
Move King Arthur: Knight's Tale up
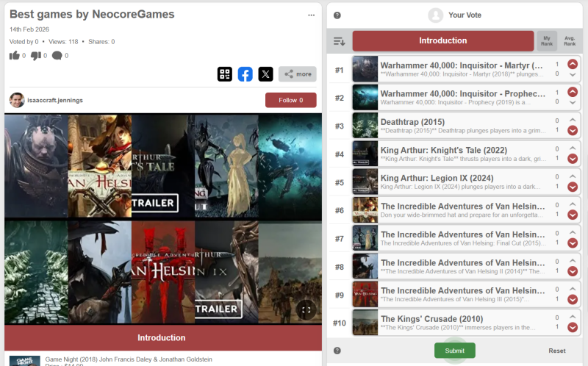pyautogui.click(x=573, y=148)
